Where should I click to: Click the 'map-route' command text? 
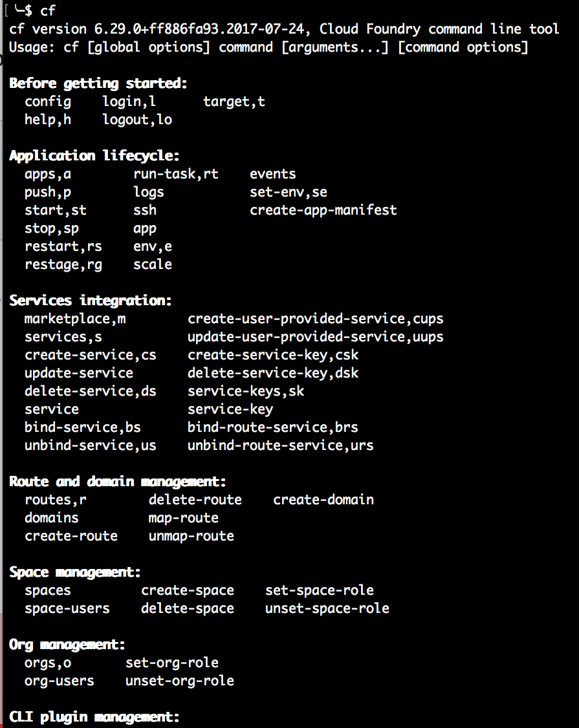[x=184, y=518]
